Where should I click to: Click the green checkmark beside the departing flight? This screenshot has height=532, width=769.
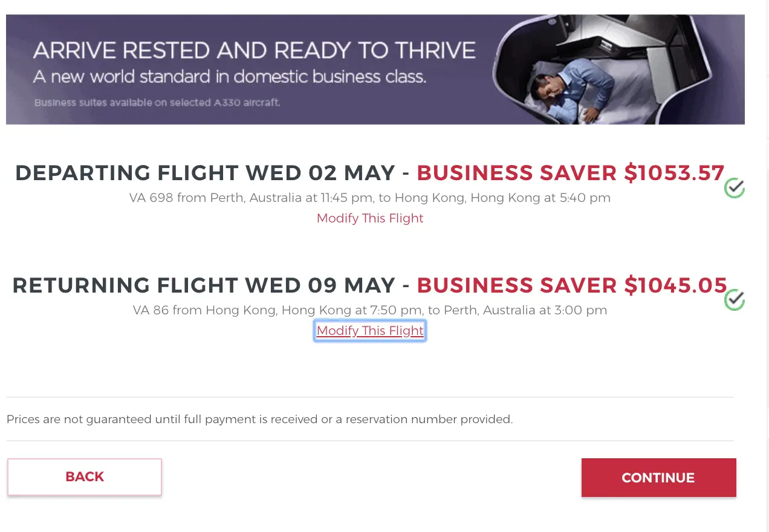tap(734, 188)
